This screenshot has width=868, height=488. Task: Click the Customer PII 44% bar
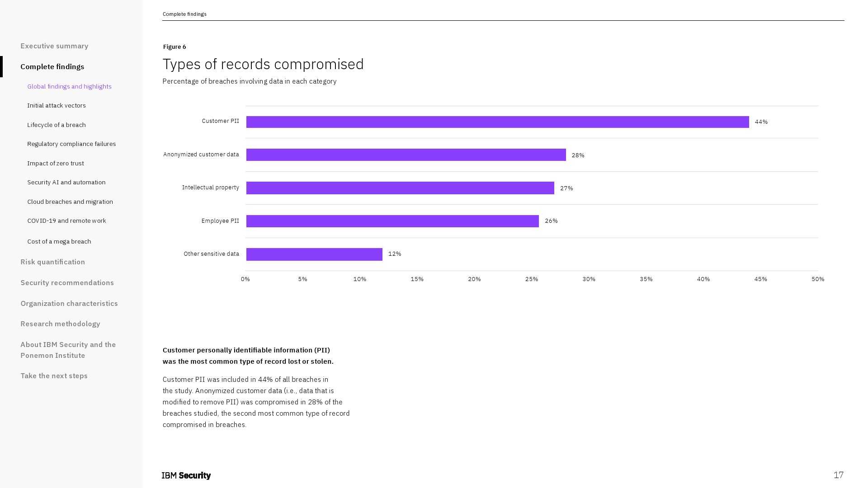[497, 122]
